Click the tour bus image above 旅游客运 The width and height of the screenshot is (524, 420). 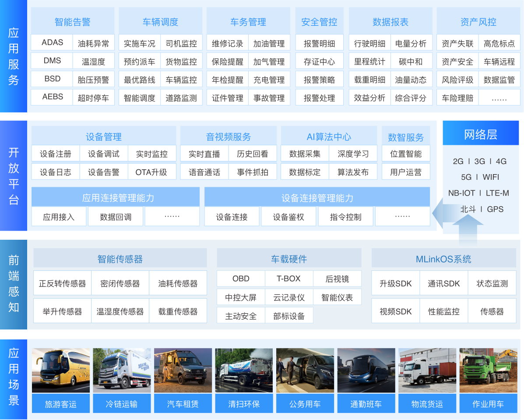61,370
